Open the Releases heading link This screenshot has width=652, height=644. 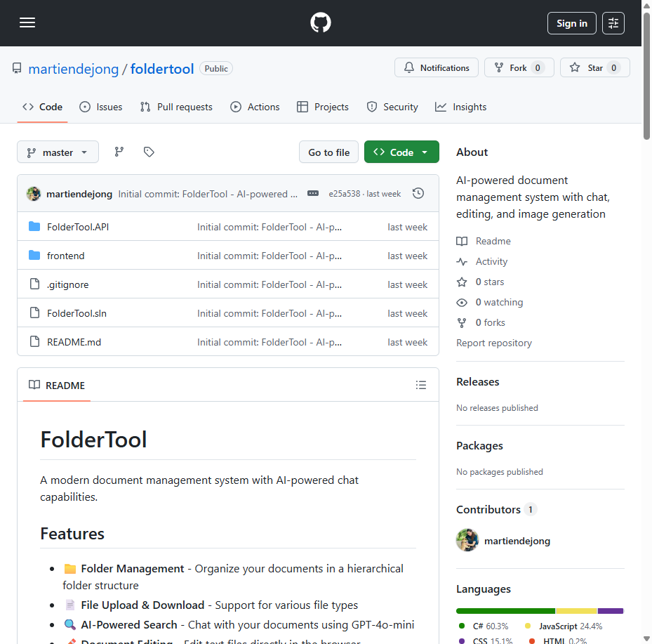[478, 382]
